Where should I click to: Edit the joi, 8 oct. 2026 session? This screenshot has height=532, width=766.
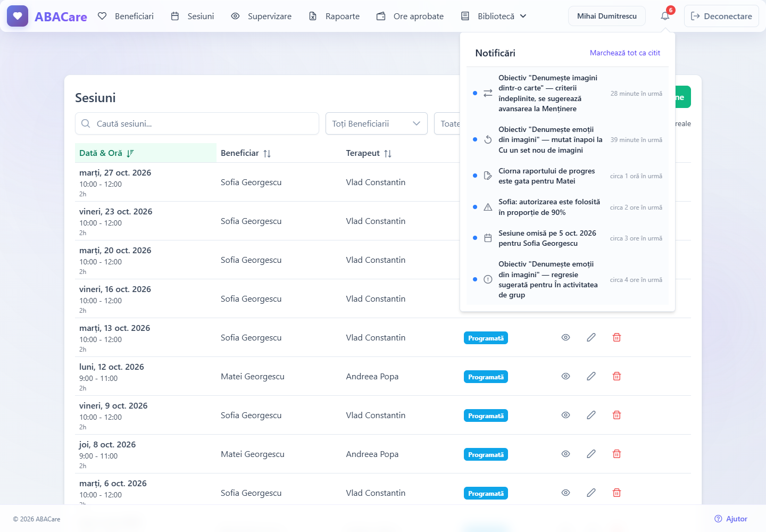pyautogui.click(x=591, y=454)
